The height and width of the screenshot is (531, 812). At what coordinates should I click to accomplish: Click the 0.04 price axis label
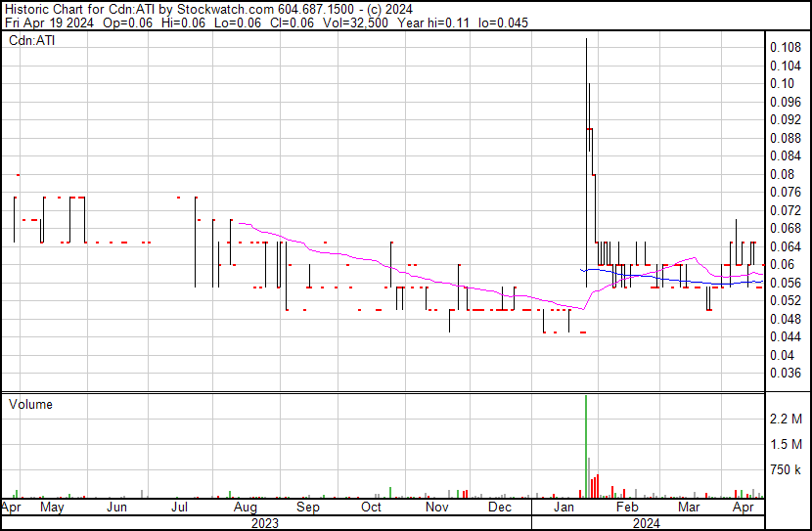pos(782,355)
